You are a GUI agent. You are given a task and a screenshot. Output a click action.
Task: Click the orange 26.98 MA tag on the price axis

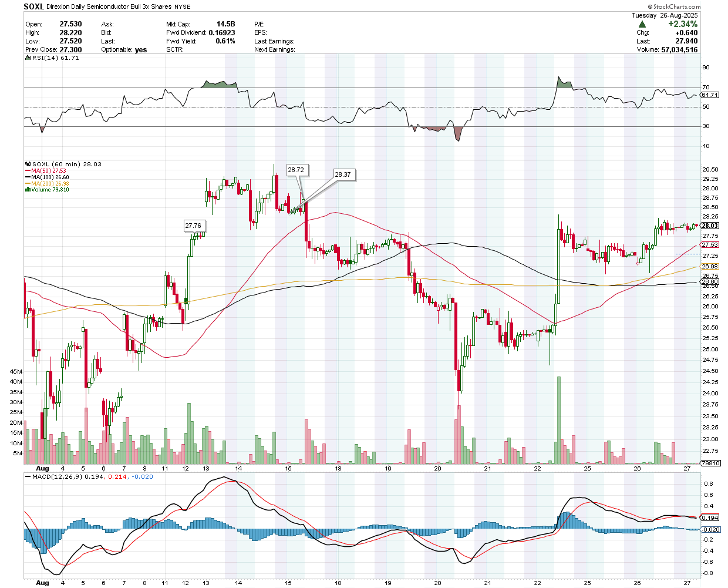click(710, 267)
